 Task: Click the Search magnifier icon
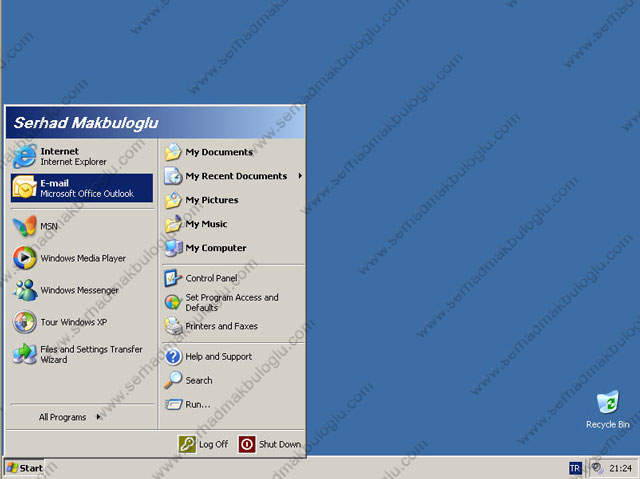[173, 380]
